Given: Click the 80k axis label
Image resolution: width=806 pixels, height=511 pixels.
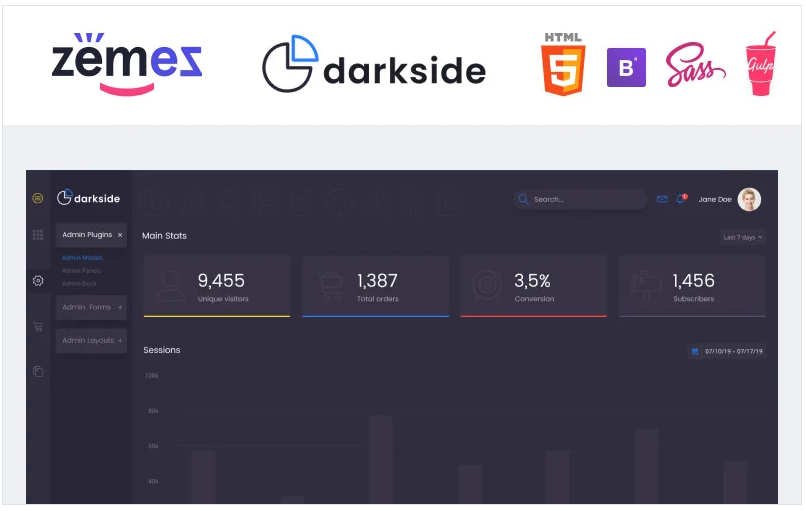Looking at the screenshot, I should 153,411.
